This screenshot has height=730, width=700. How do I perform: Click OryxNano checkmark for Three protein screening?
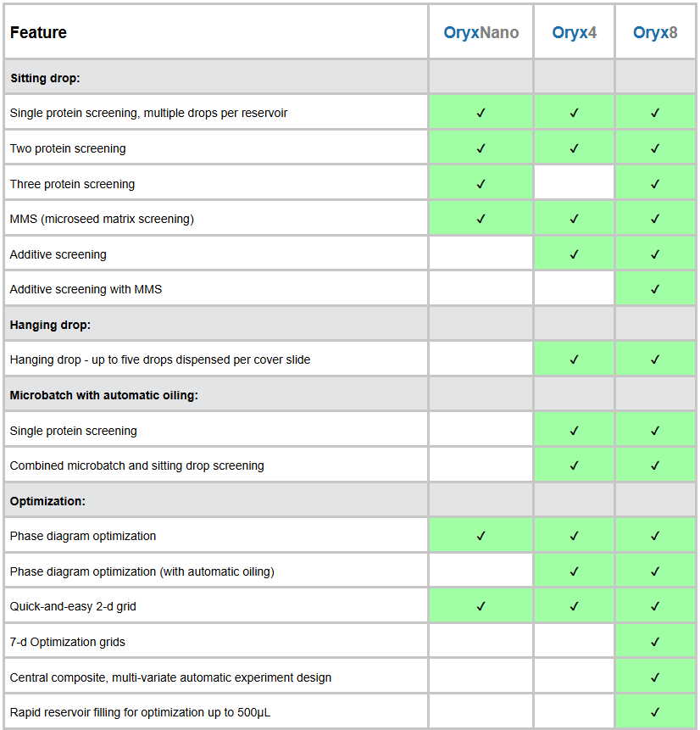pos(481,184)
